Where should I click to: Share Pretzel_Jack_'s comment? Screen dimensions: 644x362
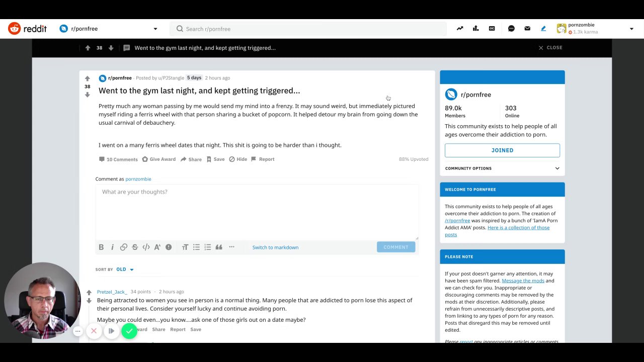pyautogui.click(x=158, y=329)
